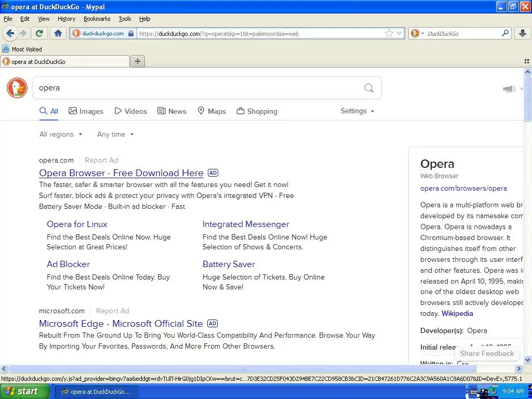Open the History menu
The width and height of the screenshot is (532, 399).
(x=66, y=19)
